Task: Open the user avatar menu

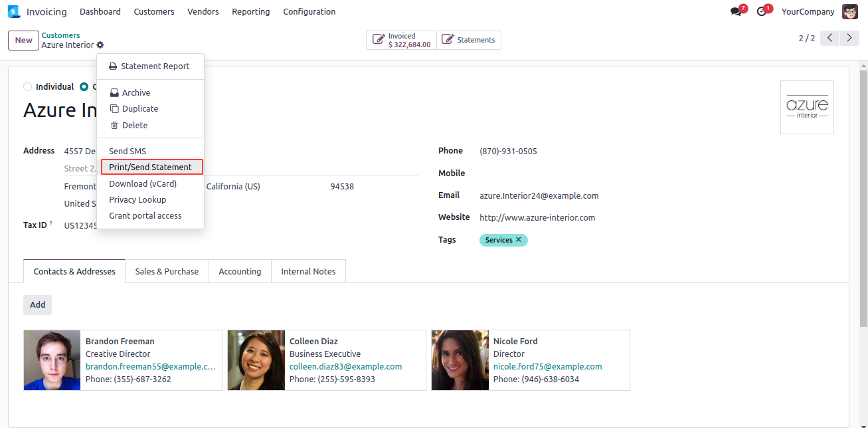Action: (x=850, y=11)
